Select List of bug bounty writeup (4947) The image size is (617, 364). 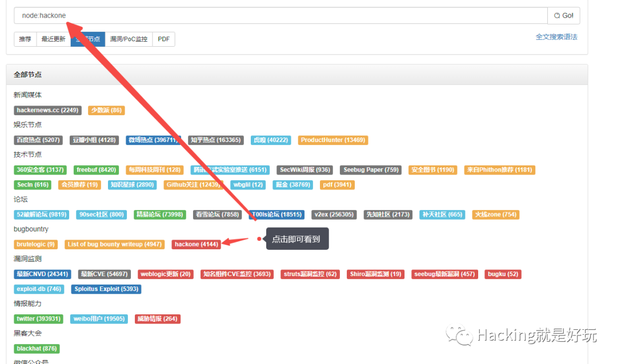[x=114, y=245]
